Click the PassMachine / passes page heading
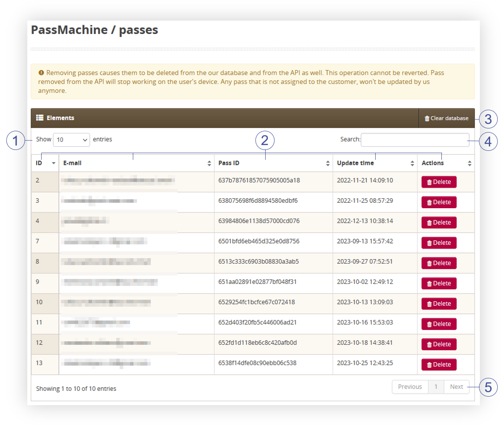 pos(94,30)
